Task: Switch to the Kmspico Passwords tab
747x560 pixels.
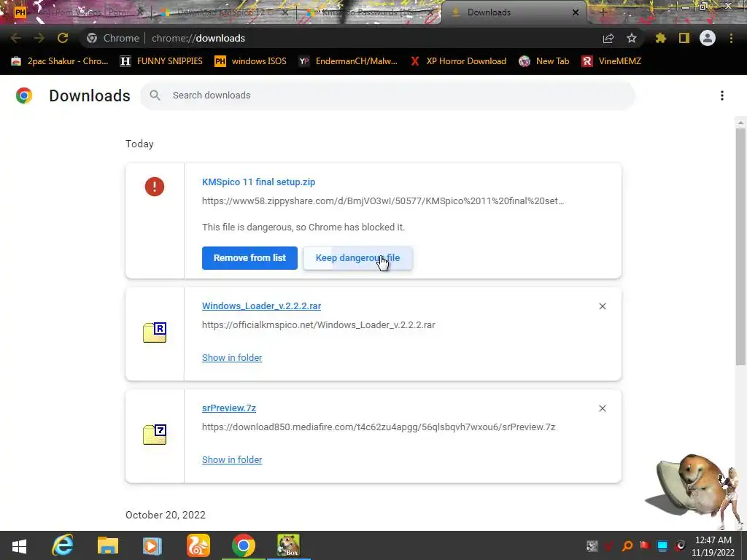Action: point(369,13)
